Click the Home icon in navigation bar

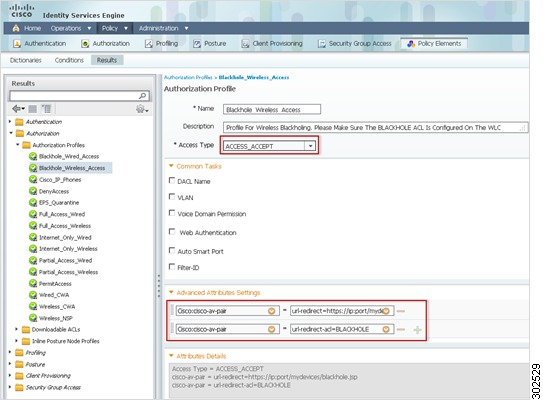[16, 28]
